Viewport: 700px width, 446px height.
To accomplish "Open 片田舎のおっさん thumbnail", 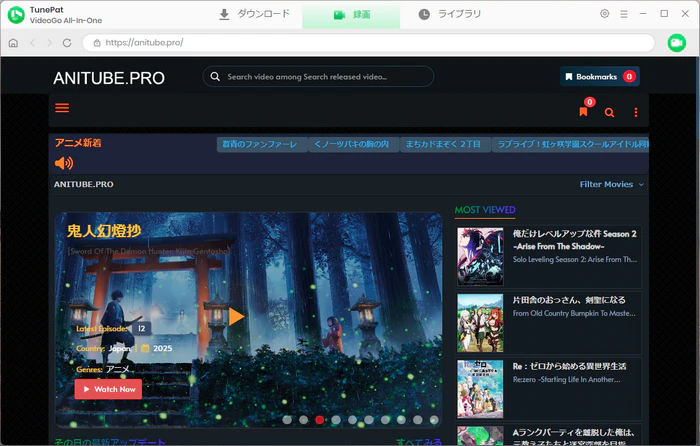I will pos(480,323).
